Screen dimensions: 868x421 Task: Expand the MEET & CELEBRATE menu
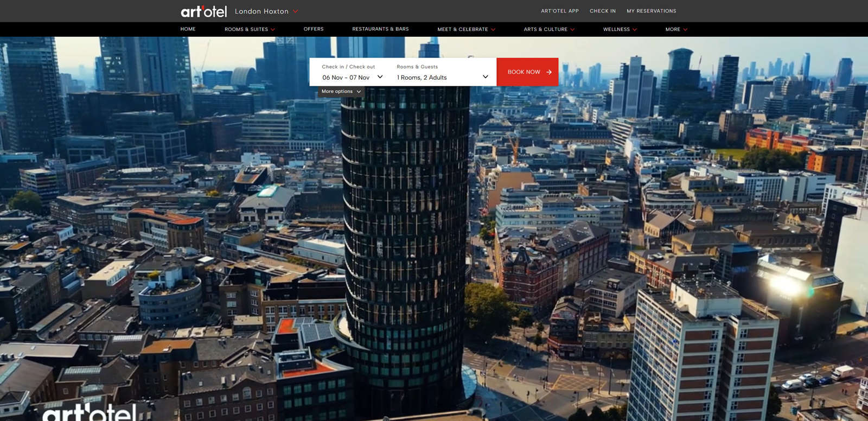click(x=467, y=29)
